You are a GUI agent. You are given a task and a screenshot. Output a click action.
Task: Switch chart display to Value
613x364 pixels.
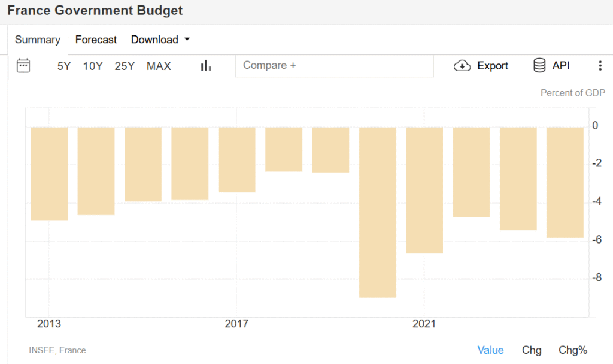tap(490, 350)
